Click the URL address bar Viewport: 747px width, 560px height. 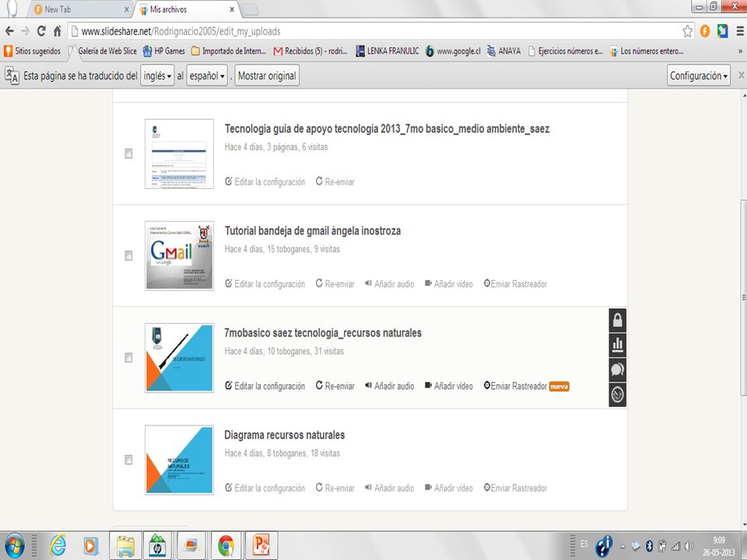point(377,31)
